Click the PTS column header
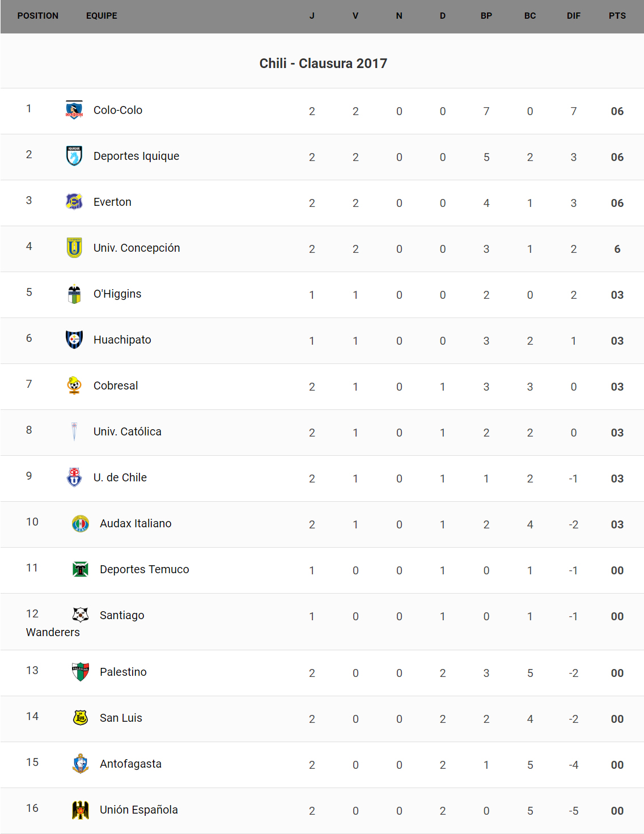644x834 pixels. tap(617, 16)
